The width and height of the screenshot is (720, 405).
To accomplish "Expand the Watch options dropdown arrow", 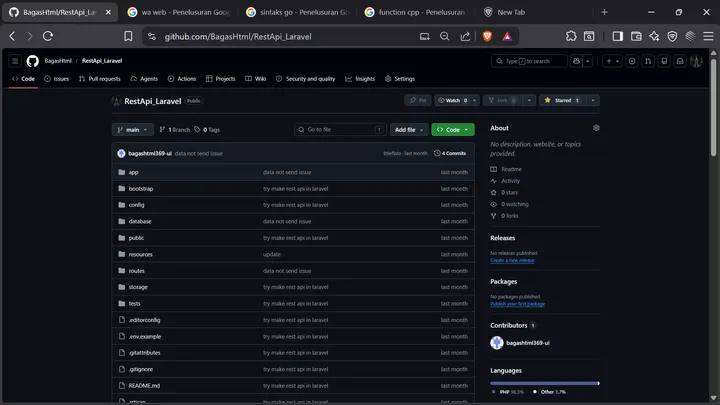I will (x=474, y=100).
